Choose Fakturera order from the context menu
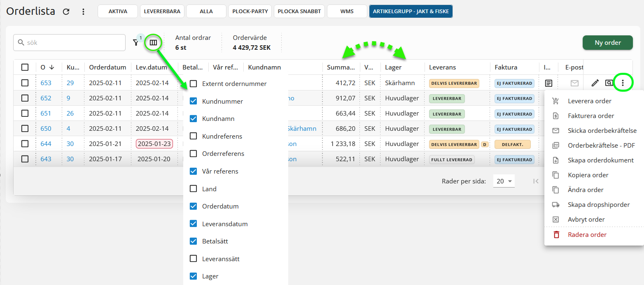 591,116
